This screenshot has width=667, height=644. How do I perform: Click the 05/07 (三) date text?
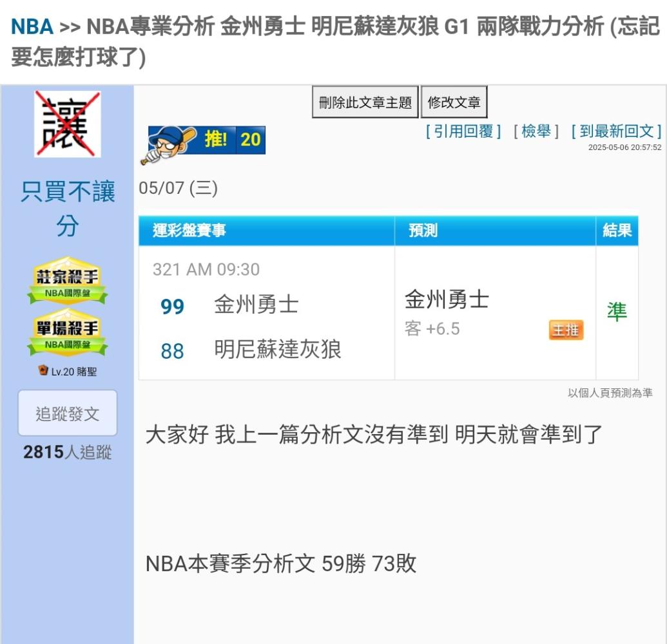click(179, 188)
